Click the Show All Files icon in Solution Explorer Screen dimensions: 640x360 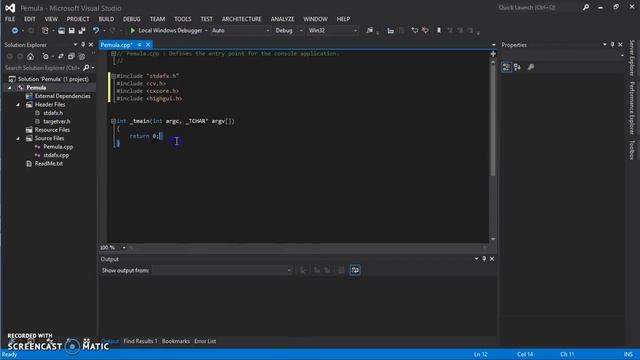pos(82,56)
